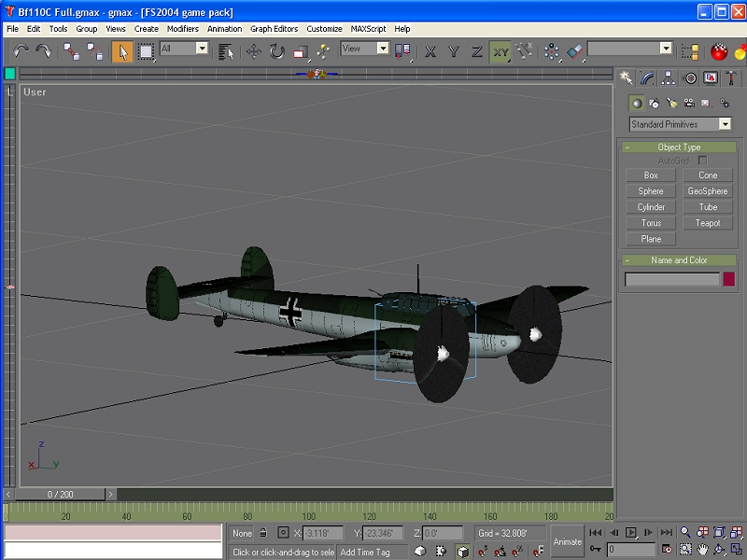The image size is (747, 560).
Task: Select the Rotate tool in toolbar
Action: point(276,51)
